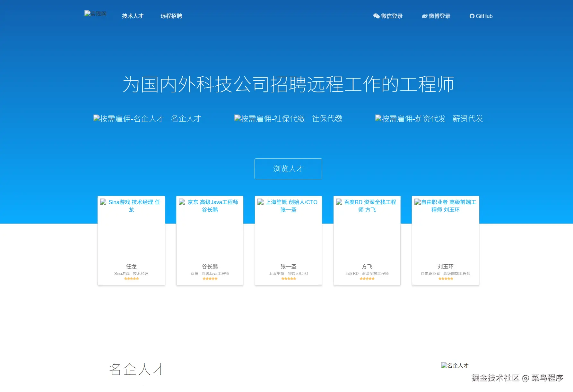Click the name 谷长鹏 on the card
Viewport: 573px width, 392px height.
click(x=210, y=267)
